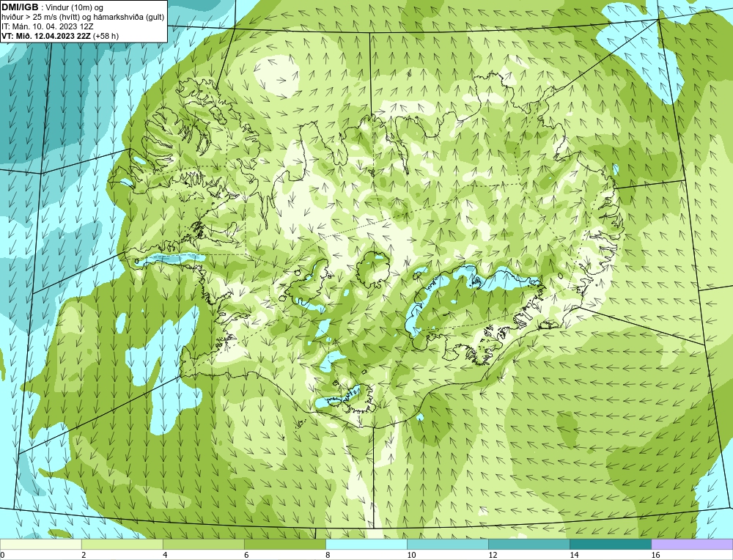Click the medium teal 12–14 m/s legend swatch
The image size is (733, 560).
[x=529, y=545]
